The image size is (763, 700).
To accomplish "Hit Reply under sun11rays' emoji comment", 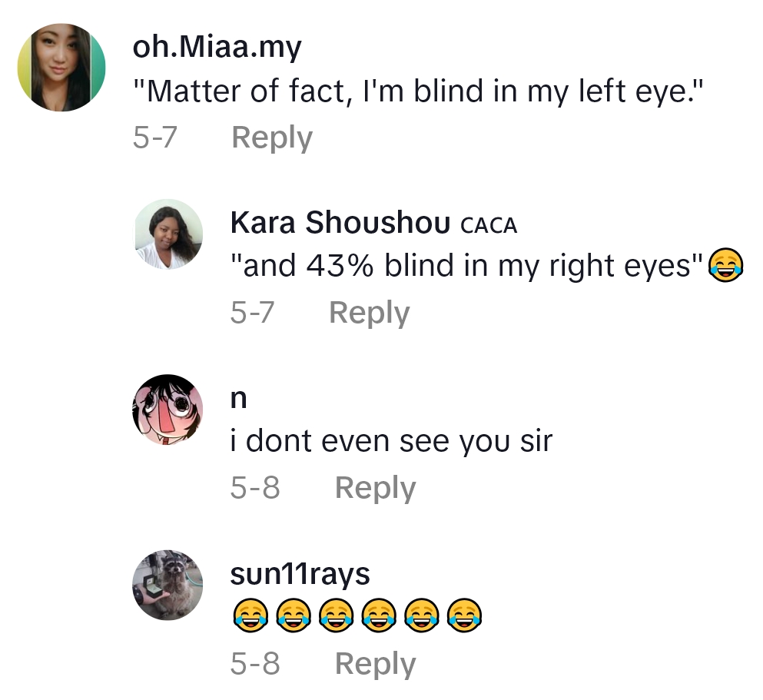I will coord(375,664).
